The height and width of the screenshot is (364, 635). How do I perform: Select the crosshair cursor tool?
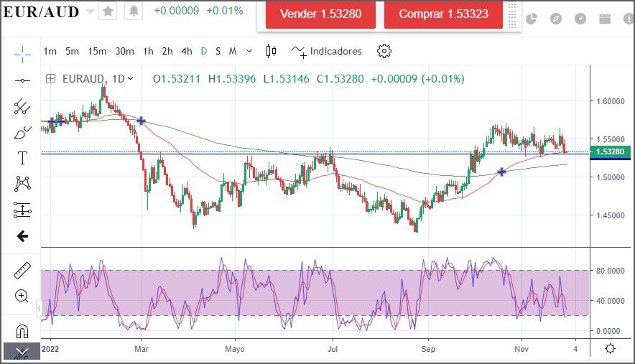pyautogui.click(x=22, y=54)
